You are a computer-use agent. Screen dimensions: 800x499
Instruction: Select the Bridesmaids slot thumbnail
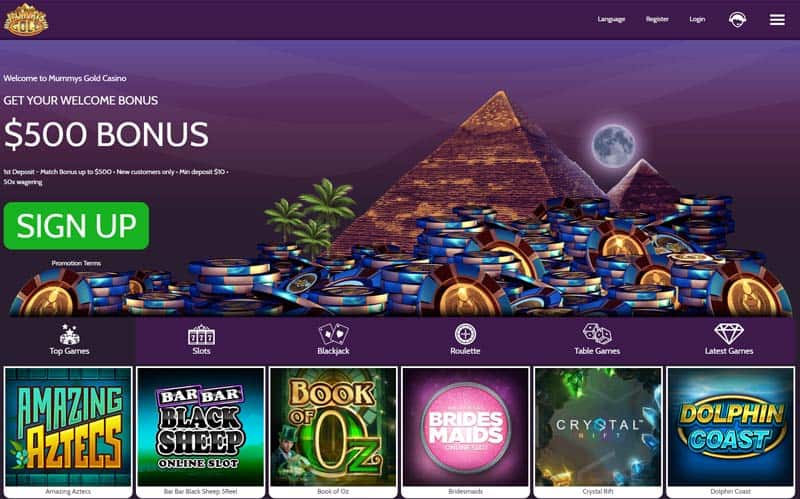465,432
